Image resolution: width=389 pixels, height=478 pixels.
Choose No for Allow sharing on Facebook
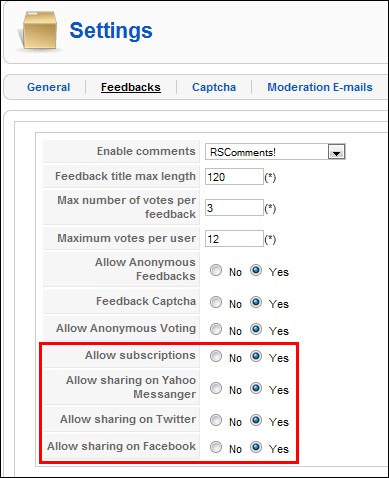(x=216, y=447)
